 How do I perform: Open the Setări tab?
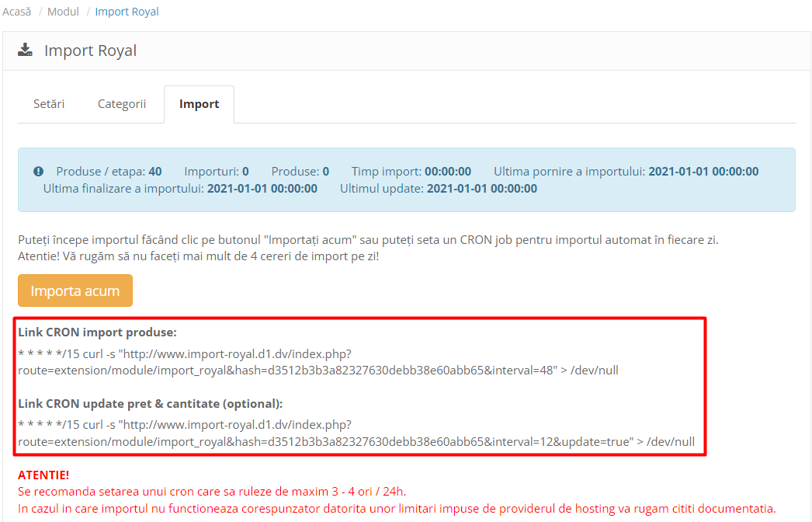tap(49, 104)
